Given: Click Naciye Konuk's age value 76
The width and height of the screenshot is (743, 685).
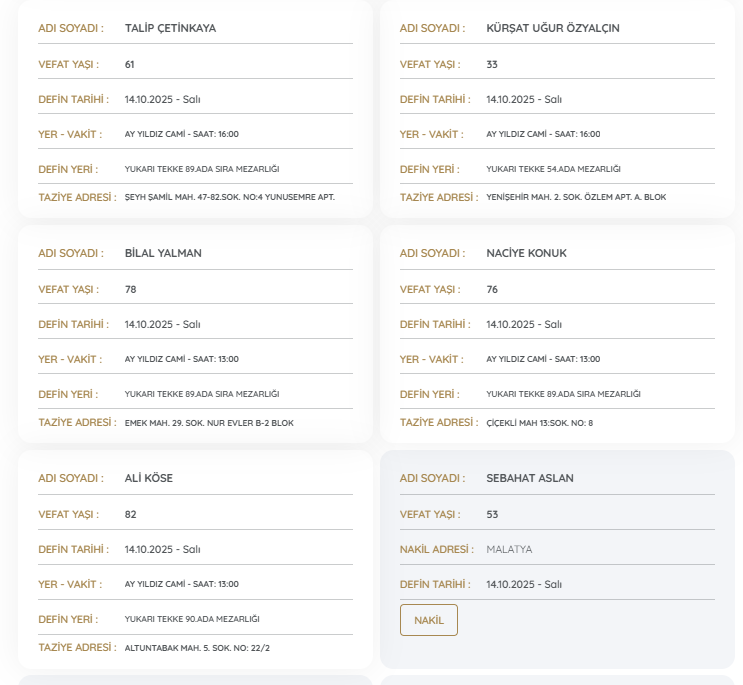Looking at the screenshot, I should 492,289.
